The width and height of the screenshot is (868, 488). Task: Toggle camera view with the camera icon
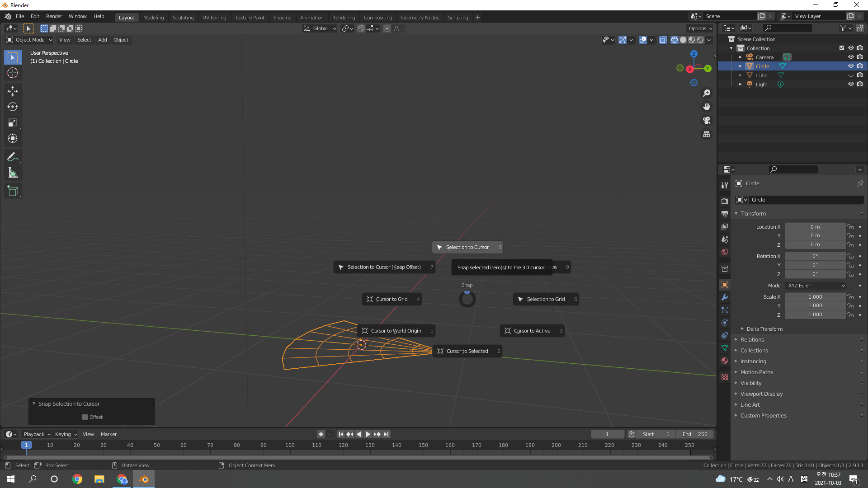coord(707,121)
